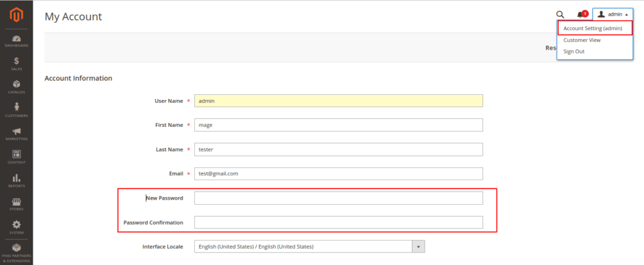Image resolution: width=644 pixels, height=265 pixels.
Task: Click the Email input field
Action: pos(338,174)
